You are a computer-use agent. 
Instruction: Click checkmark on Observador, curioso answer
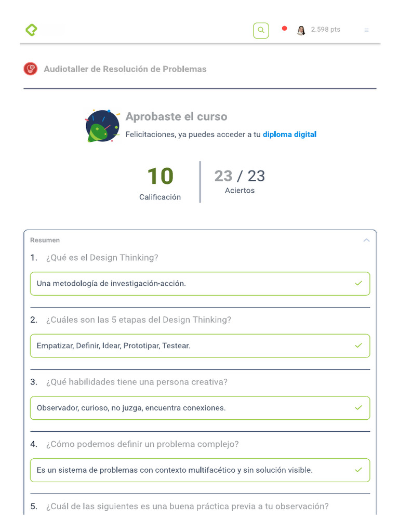[x=358, y=407]
